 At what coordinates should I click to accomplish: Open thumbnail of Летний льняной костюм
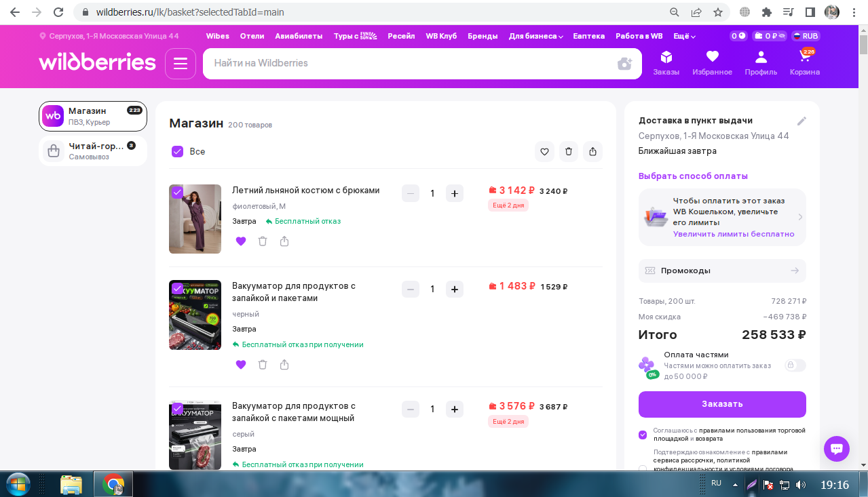tap(195, 219)
